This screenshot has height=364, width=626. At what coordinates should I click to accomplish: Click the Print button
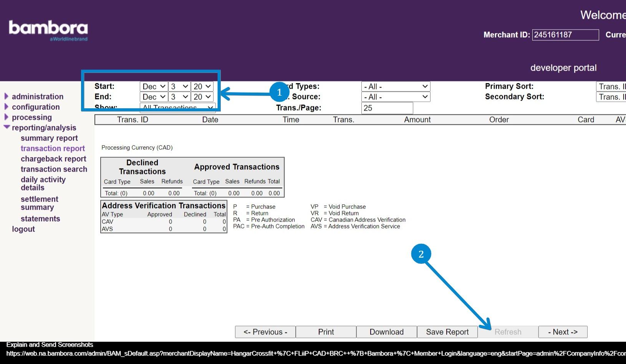[x=326, y=332]
